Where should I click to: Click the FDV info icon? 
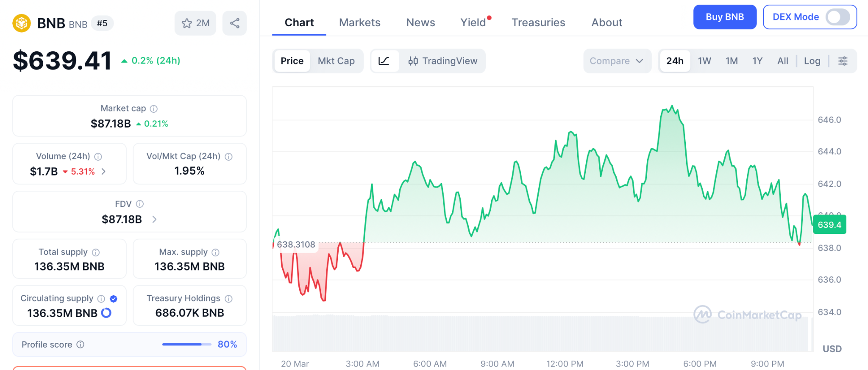[x=140, y=204]
